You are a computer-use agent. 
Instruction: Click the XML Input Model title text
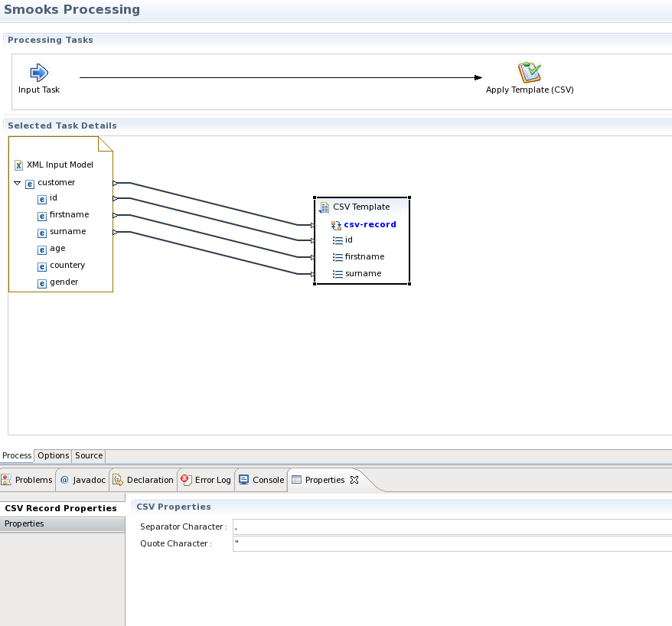point(60,165)
